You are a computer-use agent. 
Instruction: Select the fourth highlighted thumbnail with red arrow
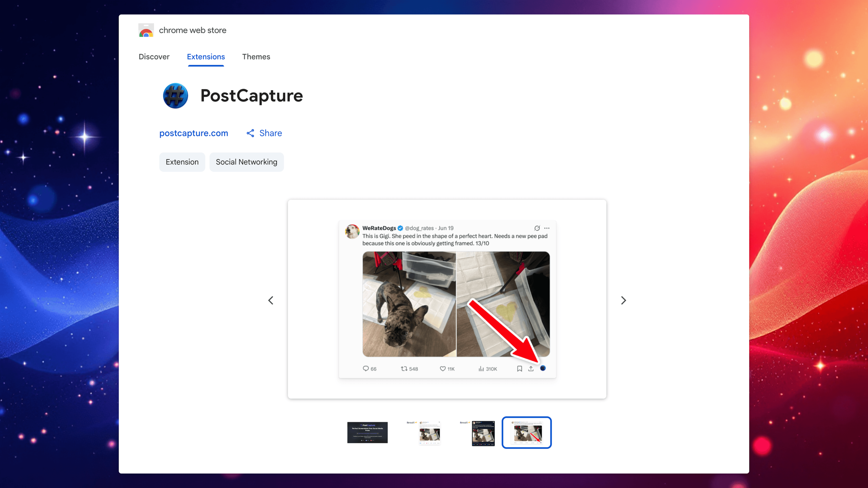coord(527,432)
